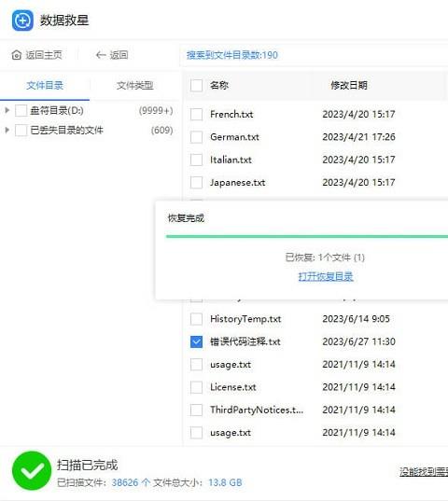Click the 恢复完成 dialog title
This screenshot has width=448, height=501.
[x=186, y=218]
